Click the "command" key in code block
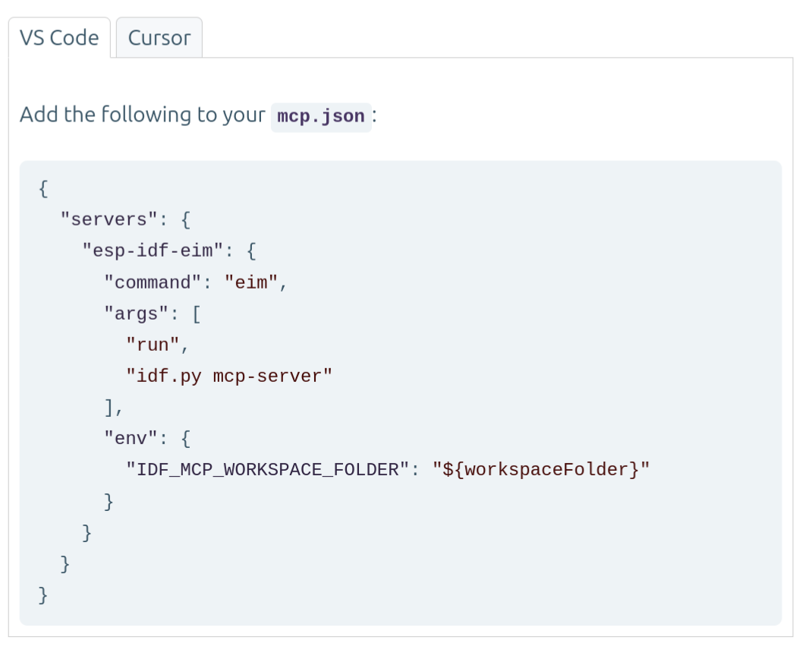Viewport: 812px width, 659px height. pyautogui.click(x=153, y=282)
